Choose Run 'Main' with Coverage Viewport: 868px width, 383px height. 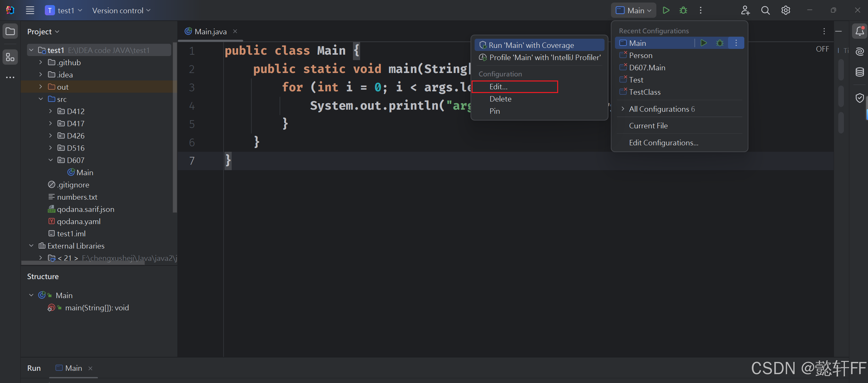[531, 45]
